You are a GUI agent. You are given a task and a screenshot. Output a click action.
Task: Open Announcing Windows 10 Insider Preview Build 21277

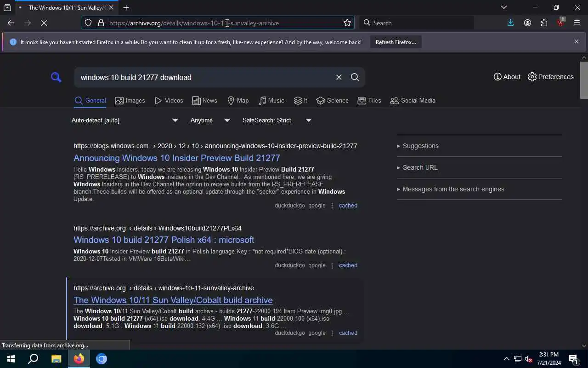point(177,158)
